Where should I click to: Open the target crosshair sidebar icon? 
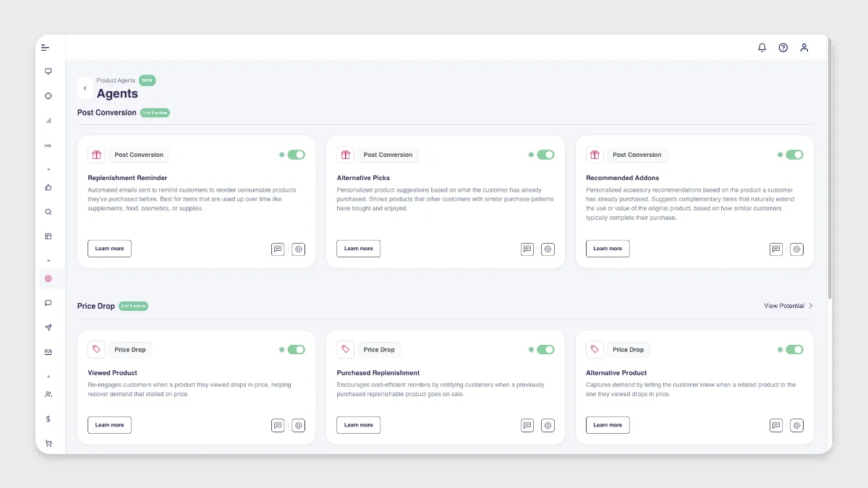48,95
